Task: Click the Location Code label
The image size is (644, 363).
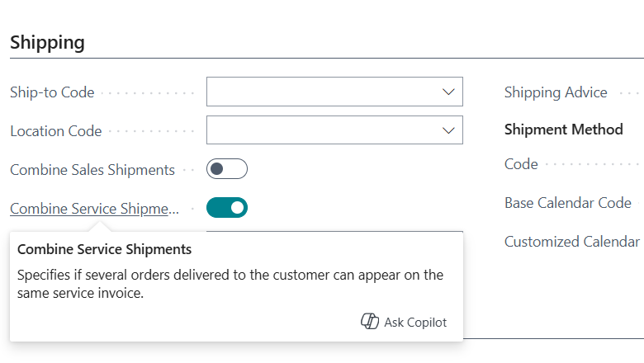Action: [56, 131]
